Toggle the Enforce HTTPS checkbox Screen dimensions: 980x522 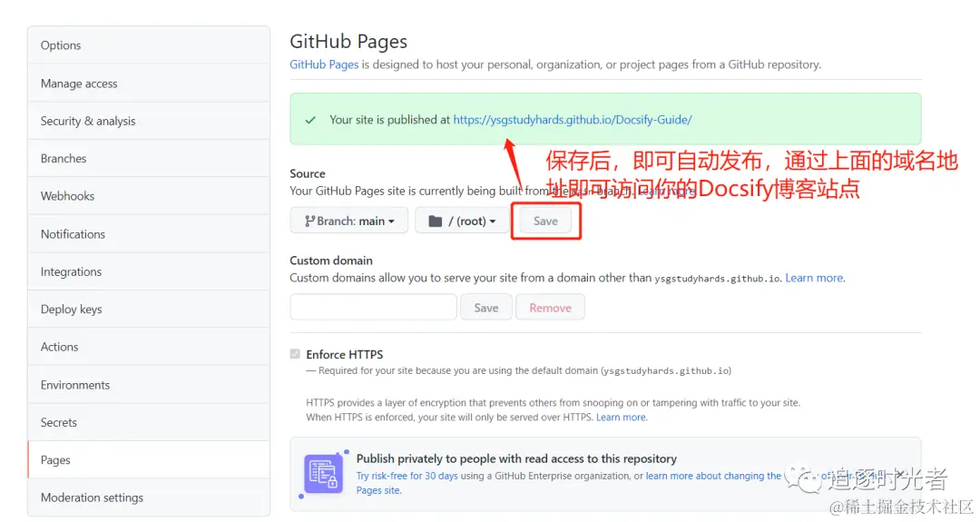click(295, 354)
